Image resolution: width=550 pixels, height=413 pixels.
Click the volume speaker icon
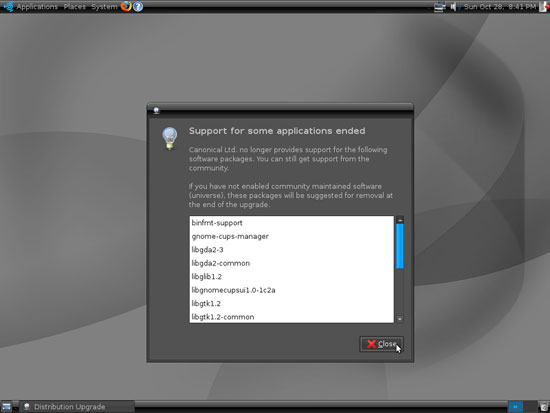[x=453, y=7]
